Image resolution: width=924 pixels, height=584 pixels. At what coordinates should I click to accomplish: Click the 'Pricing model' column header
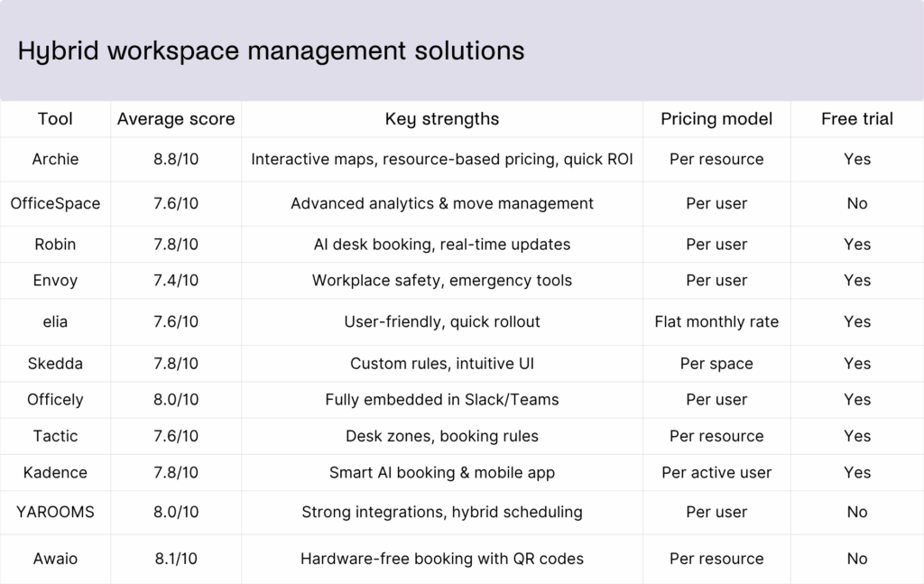(x=716, y=118)
